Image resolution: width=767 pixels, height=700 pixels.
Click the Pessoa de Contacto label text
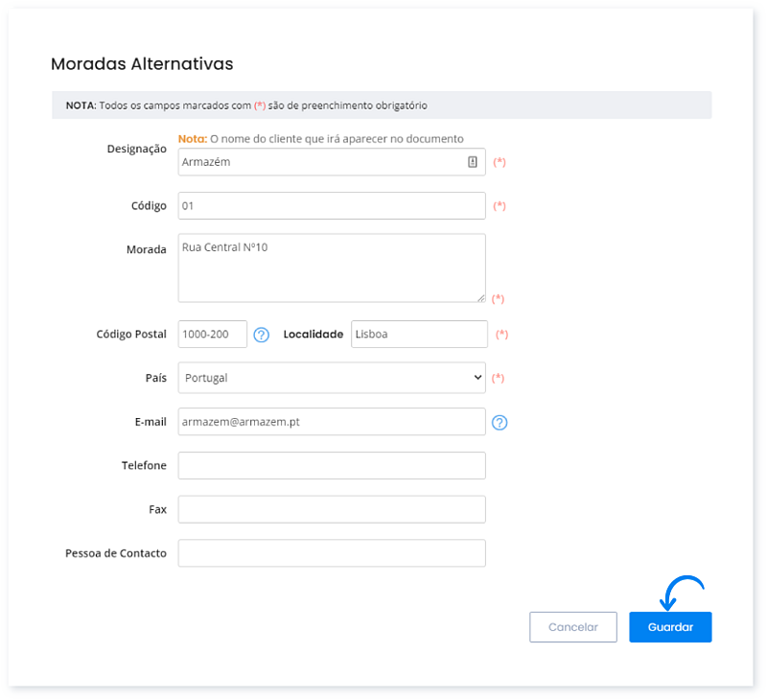coord(116,553)
